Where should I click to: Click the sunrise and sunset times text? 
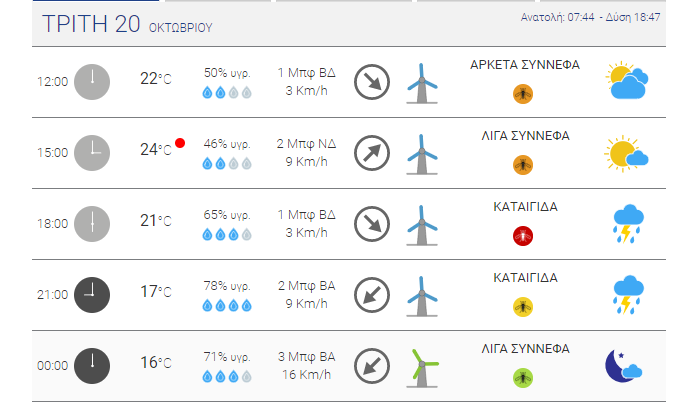coord(590,17)
